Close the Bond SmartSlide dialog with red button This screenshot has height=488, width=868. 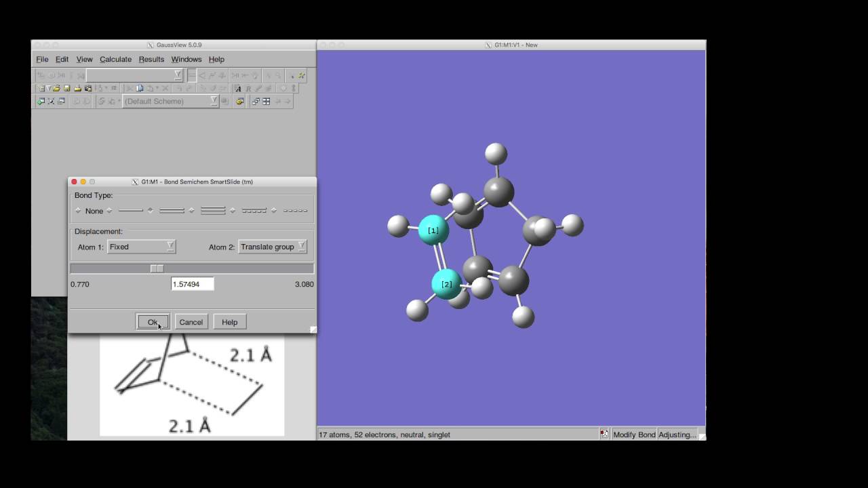pyautogui.click(x=74, y=182)
